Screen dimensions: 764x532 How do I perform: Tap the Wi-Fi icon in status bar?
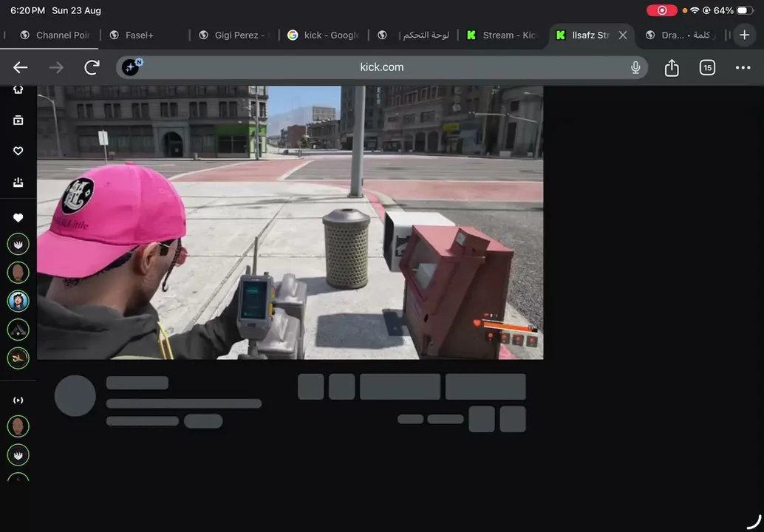pyautogui.click(x=695, y=10)
